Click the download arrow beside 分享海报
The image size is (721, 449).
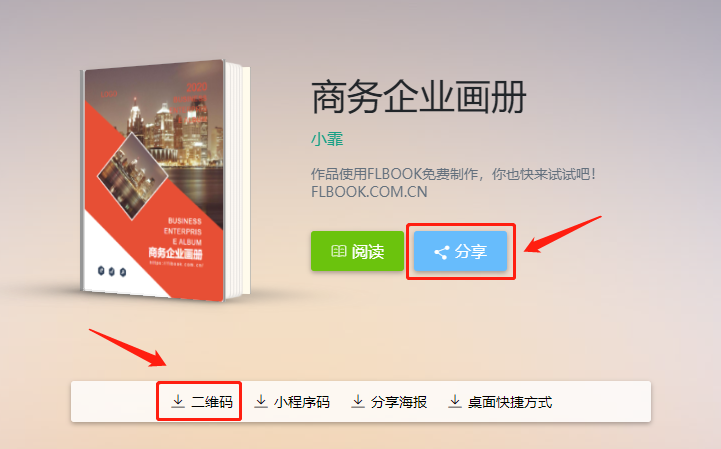tap(358, 401)
